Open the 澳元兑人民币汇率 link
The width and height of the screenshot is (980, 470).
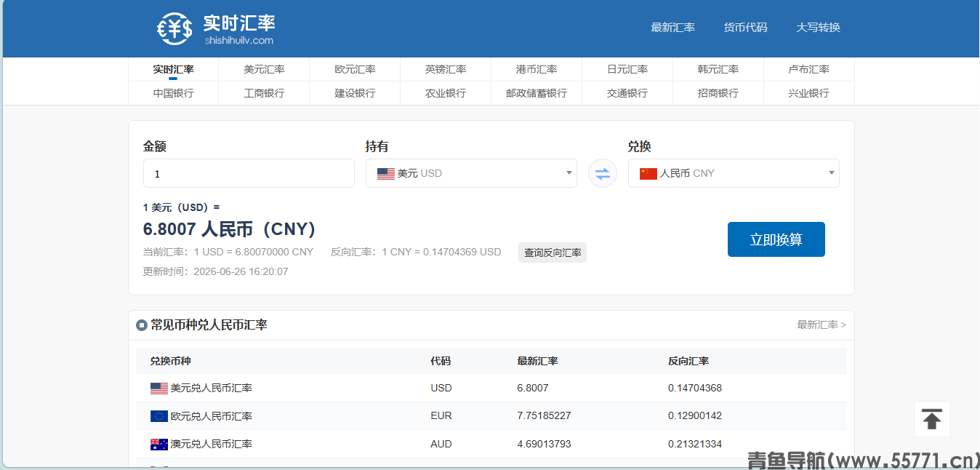tap(212, 444)
